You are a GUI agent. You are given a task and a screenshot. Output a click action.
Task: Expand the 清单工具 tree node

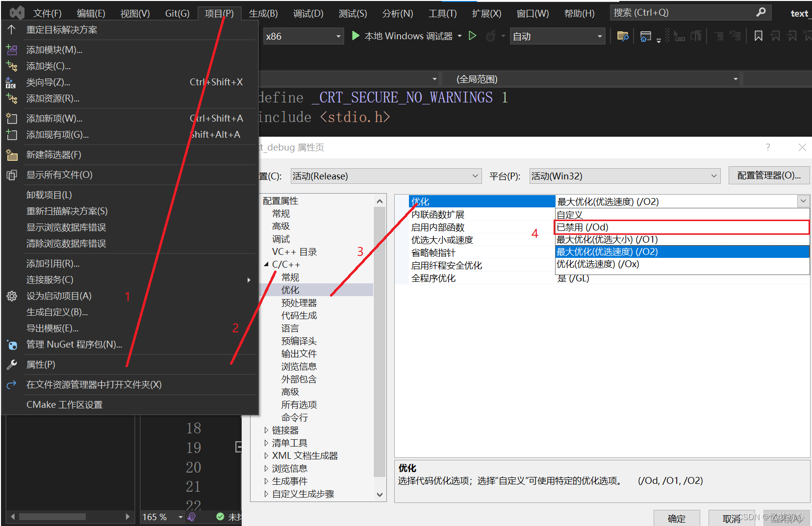coord(266,443)
